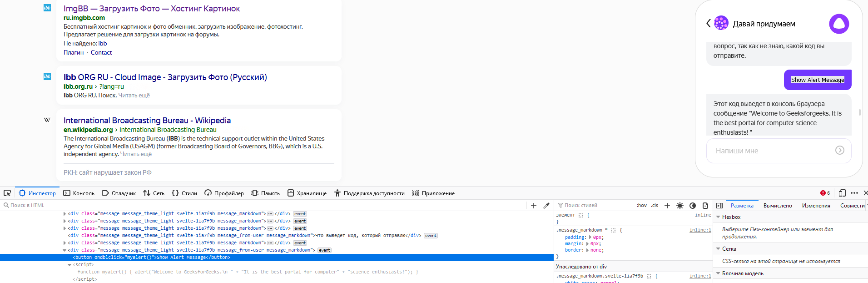Focus the 'Поиск в HTML' search field
This screenshot has height=283, width=868.
pos(263,206)
